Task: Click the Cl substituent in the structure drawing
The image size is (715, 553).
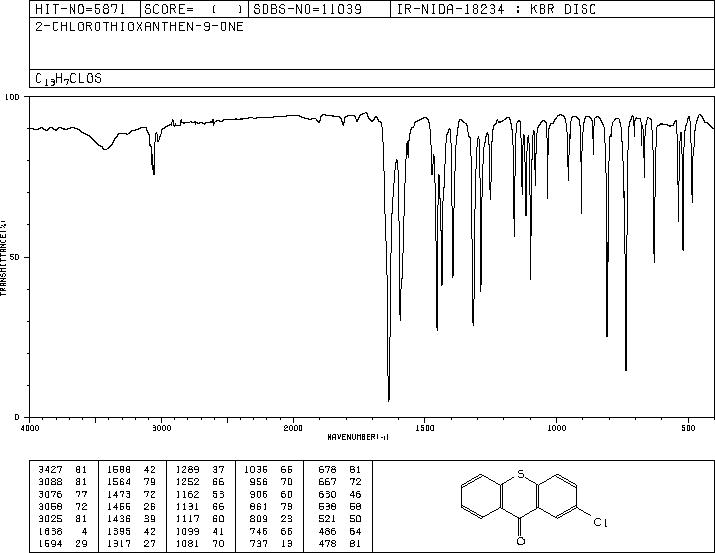Action: [x=600, y=522]
